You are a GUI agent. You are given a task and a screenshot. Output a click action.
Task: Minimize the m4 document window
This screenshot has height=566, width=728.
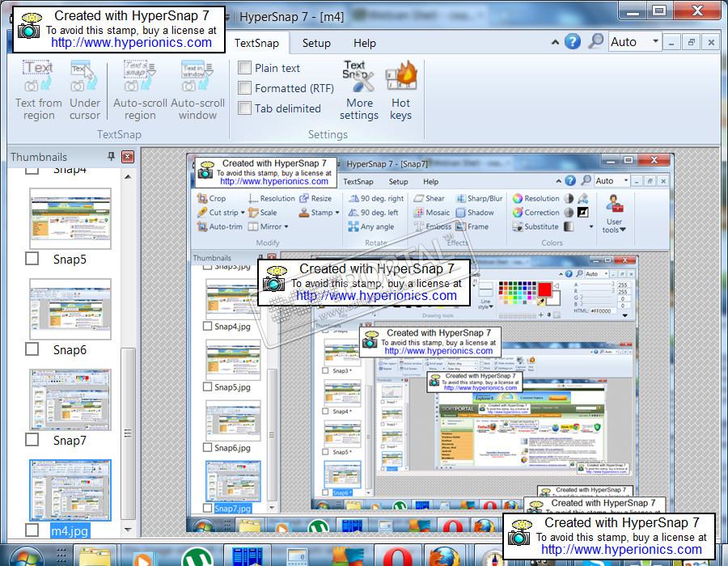click(671, 43)
